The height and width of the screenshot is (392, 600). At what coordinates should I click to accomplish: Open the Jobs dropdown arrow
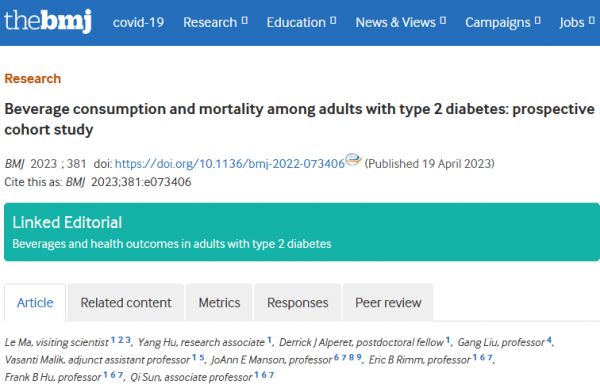click(592, 20)
